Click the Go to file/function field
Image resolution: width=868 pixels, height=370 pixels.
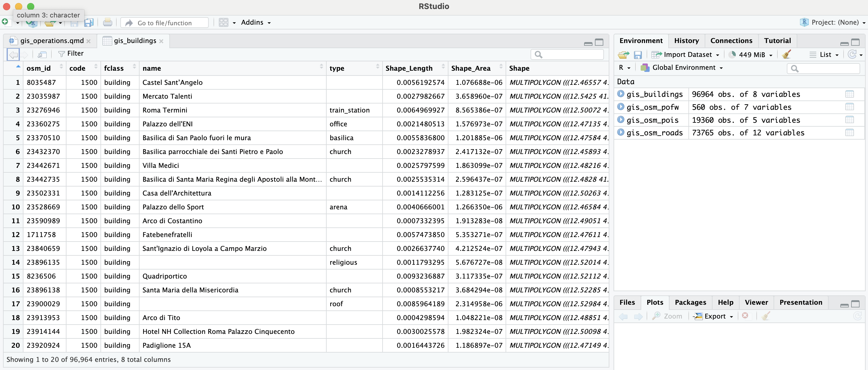click(x=165, y=23)
